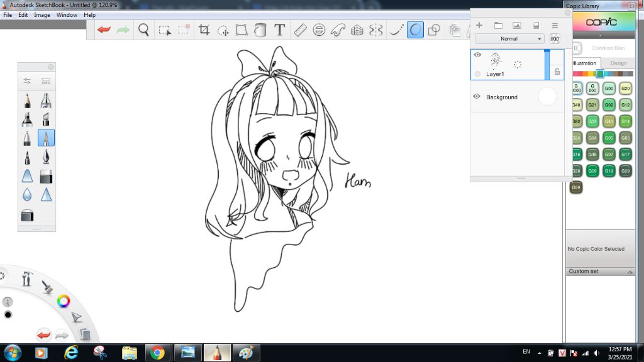The height and width of the screenshot is (362, 644).
Task: Pick the Chisel Tip pen brush
Action: click(46, 119)
